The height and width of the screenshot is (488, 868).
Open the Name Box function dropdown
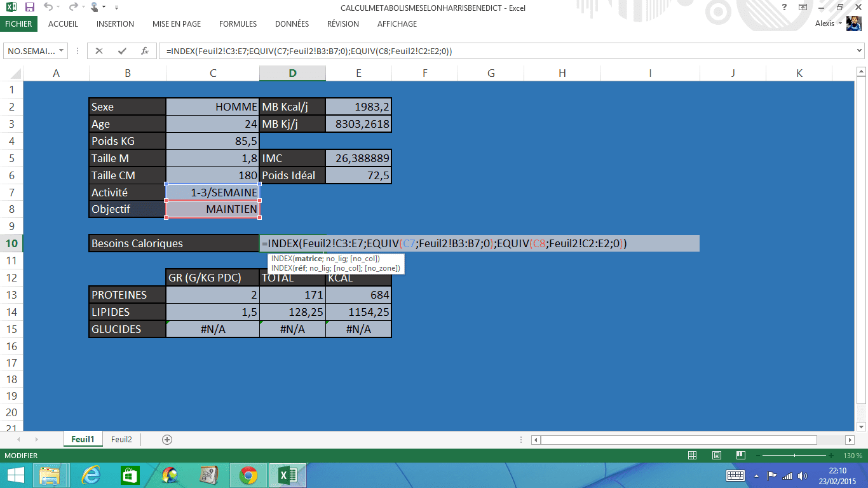click(62, 51)
